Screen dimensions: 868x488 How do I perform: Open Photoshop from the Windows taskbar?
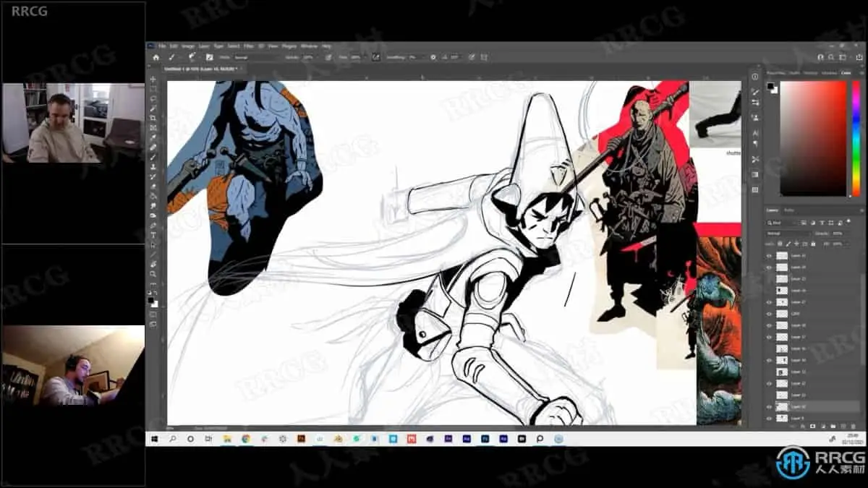click(485, 439)
